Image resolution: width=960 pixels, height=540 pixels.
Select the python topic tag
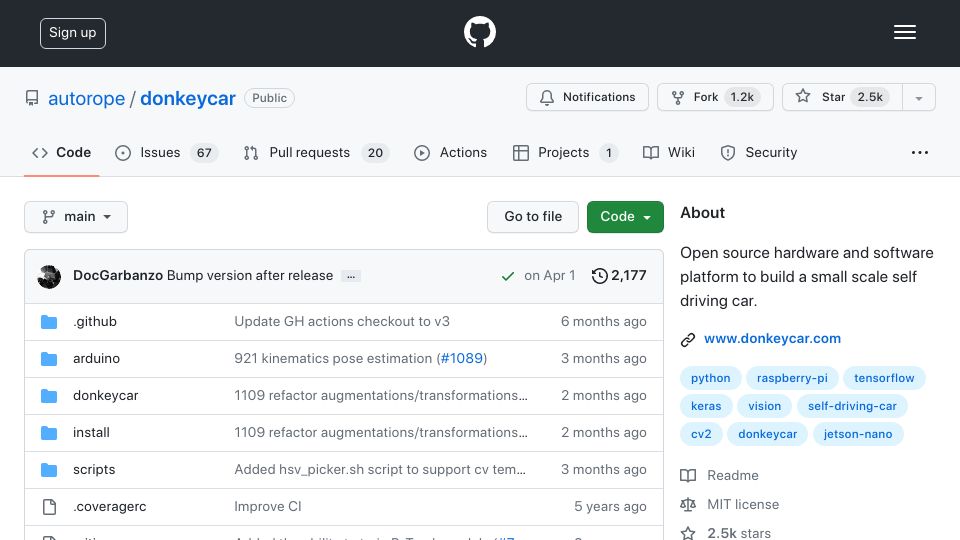click(710, 378)
